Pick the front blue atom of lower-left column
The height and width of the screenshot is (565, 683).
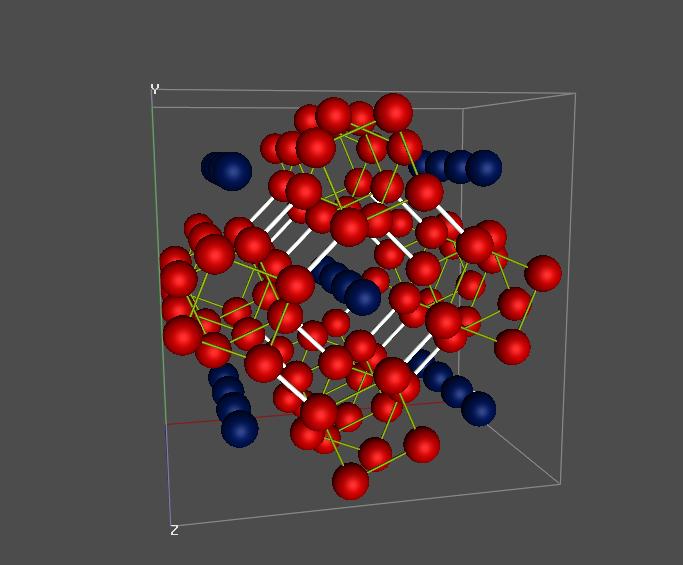pos(240,429)
